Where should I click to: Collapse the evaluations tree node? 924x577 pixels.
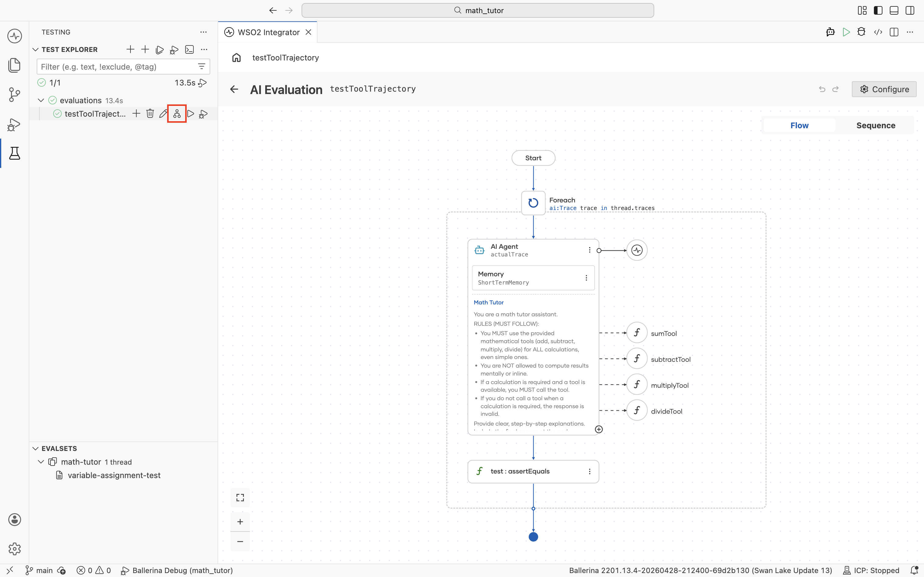[x=41, y=100]
